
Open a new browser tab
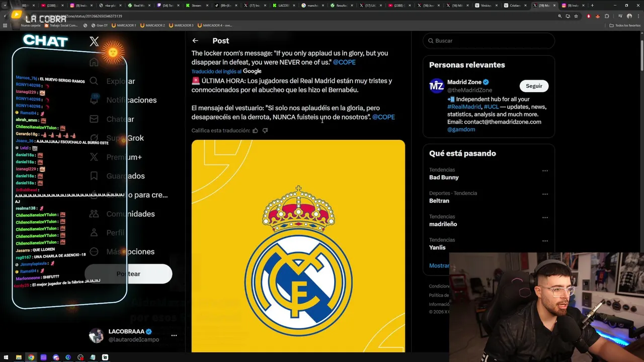(x=592, y=6)
